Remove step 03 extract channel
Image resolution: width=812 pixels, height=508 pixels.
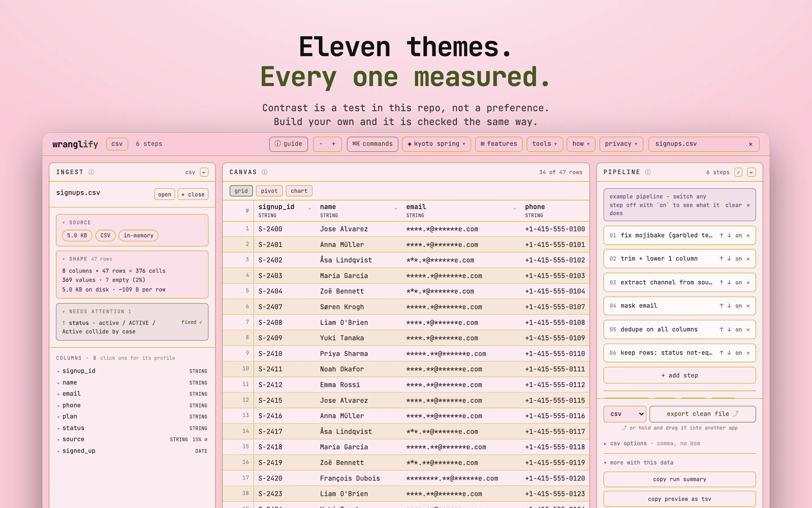tap(748, 283)
